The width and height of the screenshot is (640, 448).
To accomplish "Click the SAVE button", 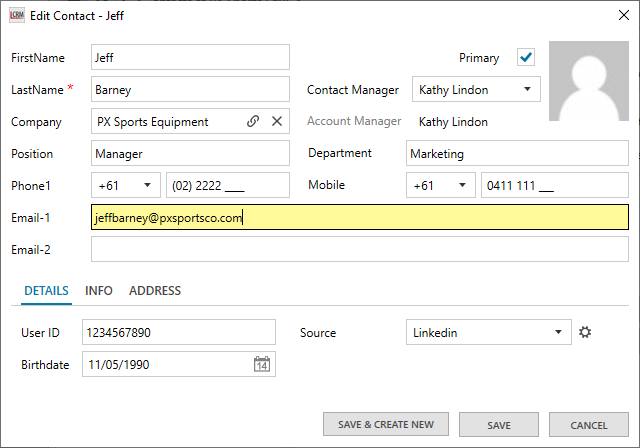I will tap(499, 425).
